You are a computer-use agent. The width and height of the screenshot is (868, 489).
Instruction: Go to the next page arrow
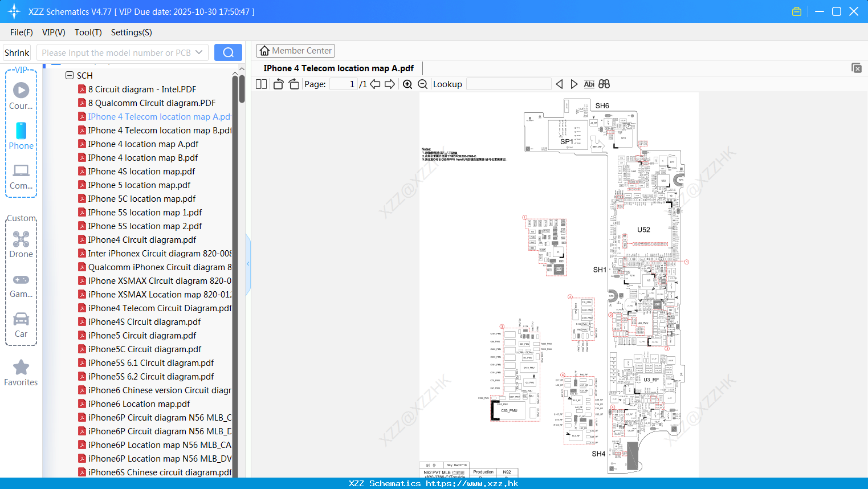(390, 84)
